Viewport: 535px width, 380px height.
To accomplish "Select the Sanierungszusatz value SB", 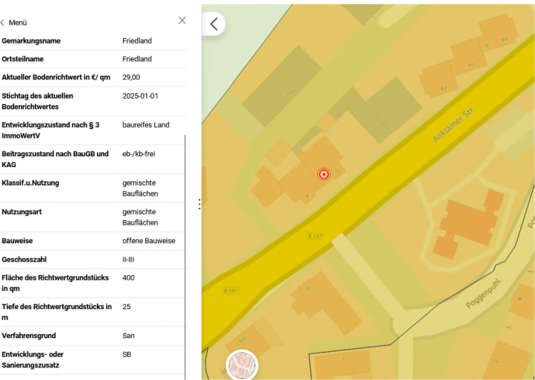I will [x=127, y=354].
